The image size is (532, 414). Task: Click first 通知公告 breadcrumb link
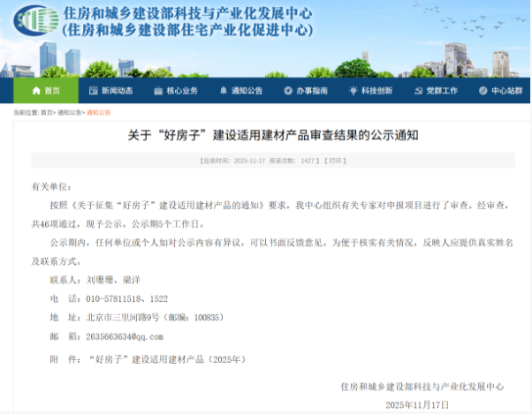pyautogui.click(x=70, y=113)
